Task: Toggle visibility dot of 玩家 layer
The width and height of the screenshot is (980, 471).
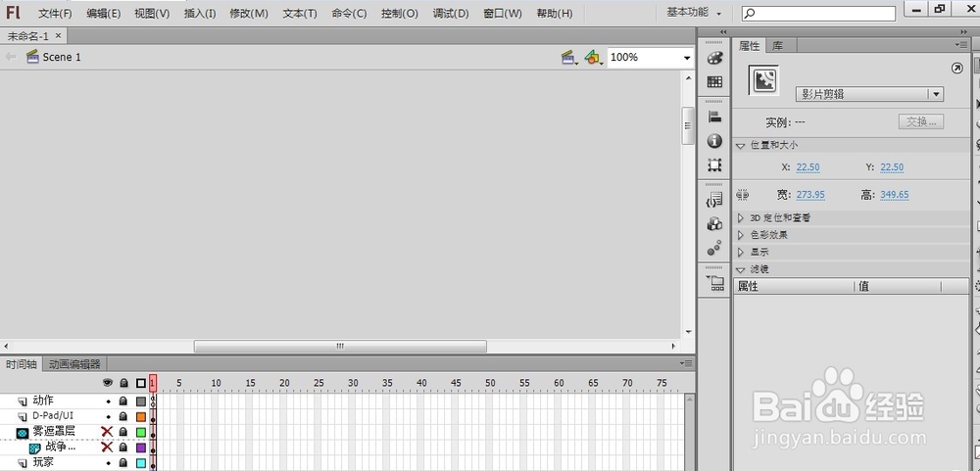Action: [108, 463]
